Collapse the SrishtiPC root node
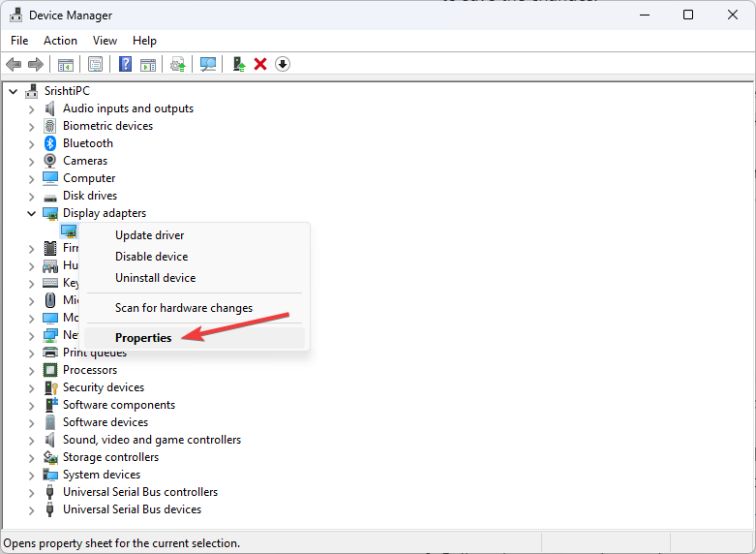756x554 pixels. (14, 91)
